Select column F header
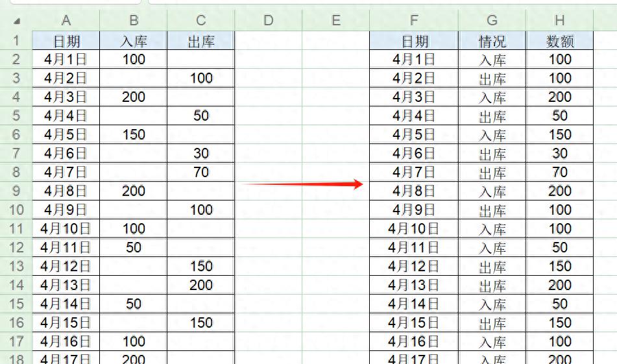The width and height of the screenshot is (617, 364). pyautogui.click(x=414, y=20)
